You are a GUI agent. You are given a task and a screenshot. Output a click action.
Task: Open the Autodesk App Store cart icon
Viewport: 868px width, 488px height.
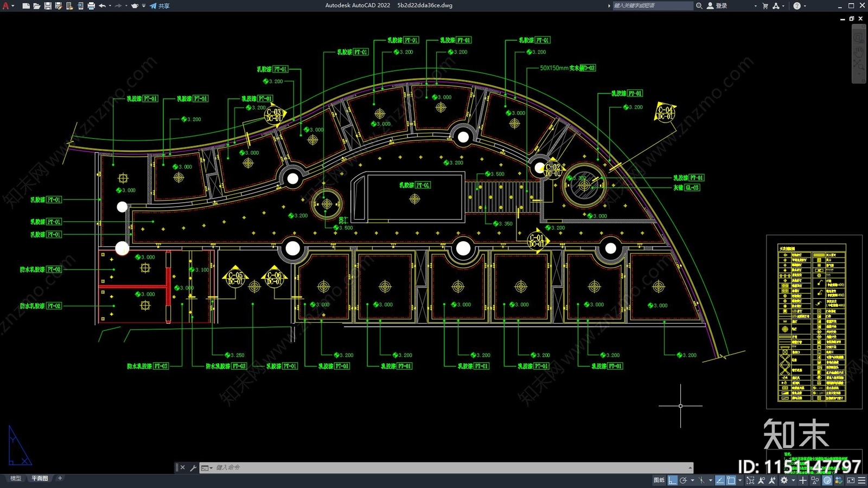tap(765, 6)
